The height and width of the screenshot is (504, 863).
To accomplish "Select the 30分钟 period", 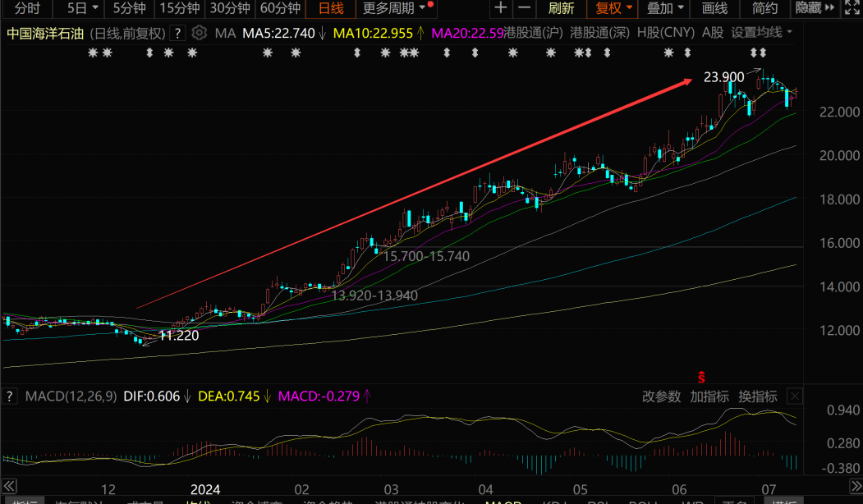I will (230, 8).
